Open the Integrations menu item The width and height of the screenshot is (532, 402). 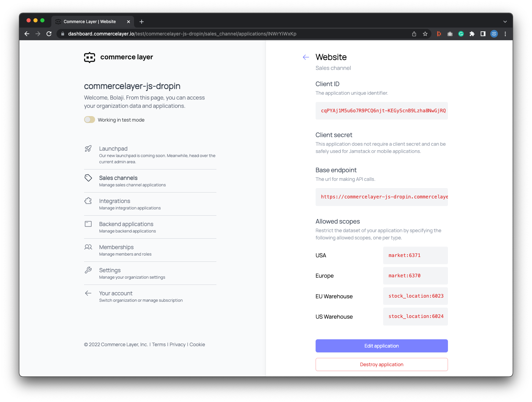pyautogui.click(x=150, y=204)
